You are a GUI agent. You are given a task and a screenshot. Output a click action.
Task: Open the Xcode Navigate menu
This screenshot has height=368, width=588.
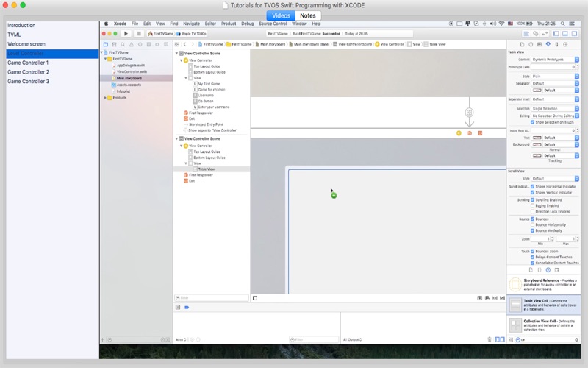coord(191,24)
